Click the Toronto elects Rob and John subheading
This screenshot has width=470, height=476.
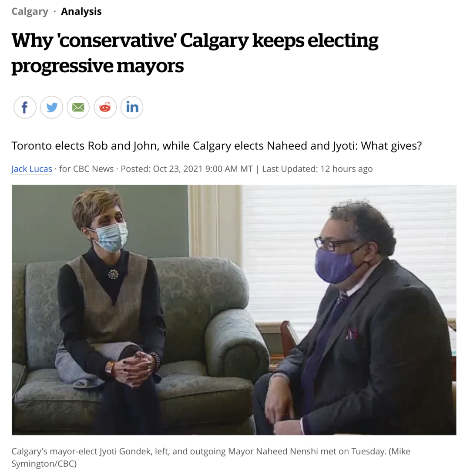tap(217, 146)
